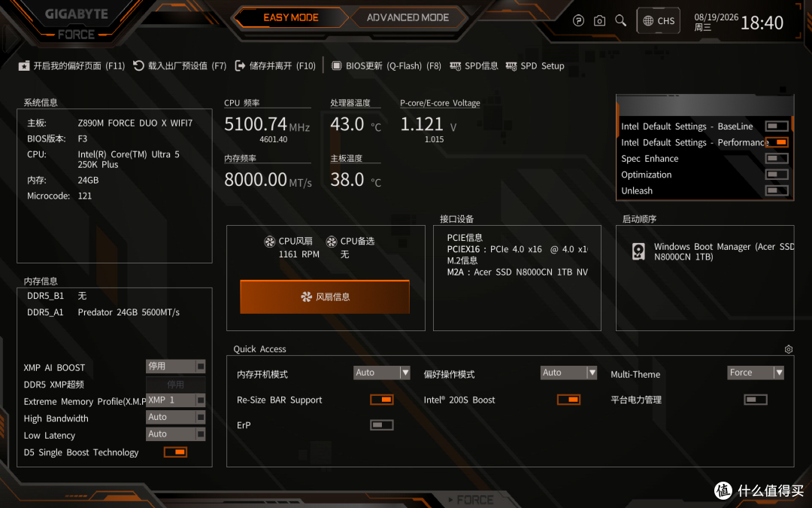Click PCIEX16 PCIe 4.0 x16 info line

[x=517, y=249]
